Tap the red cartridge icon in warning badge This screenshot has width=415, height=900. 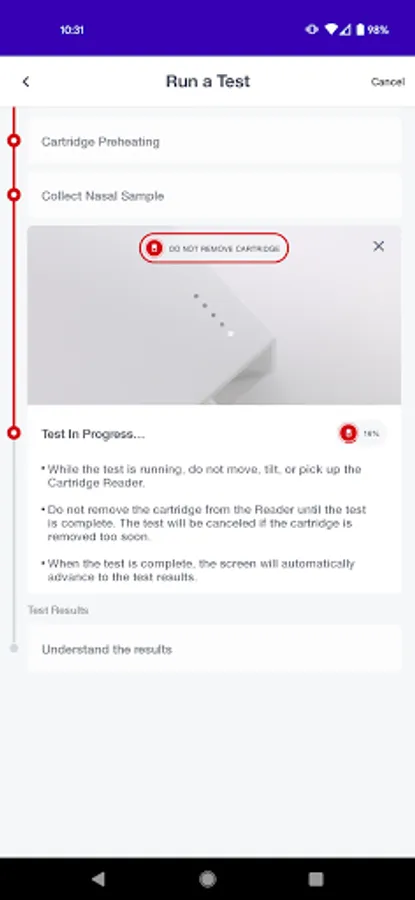point(154,248)
